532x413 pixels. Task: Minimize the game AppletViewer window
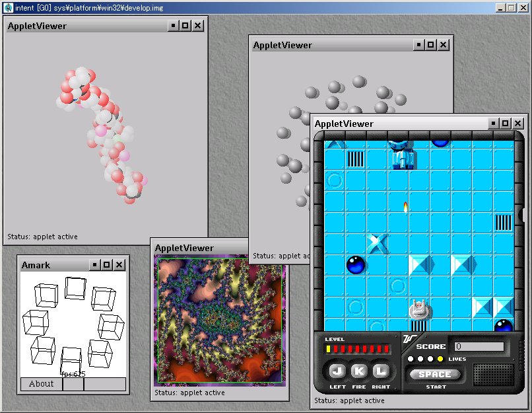(x=493, y=124)
